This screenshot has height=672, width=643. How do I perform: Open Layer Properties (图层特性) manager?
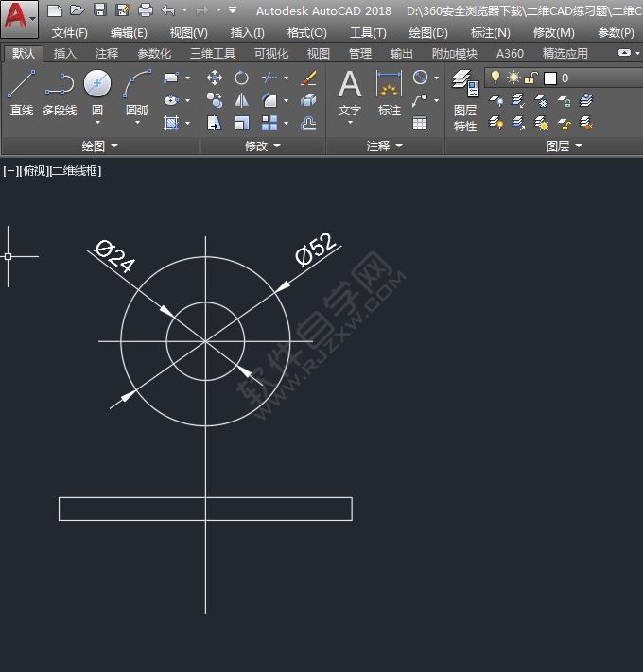tap(465, 100)
